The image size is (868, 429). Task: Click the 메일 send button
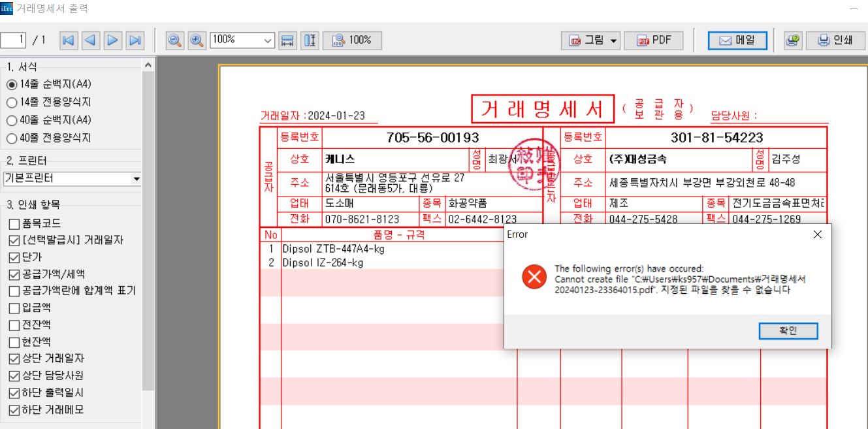[737, 40]
